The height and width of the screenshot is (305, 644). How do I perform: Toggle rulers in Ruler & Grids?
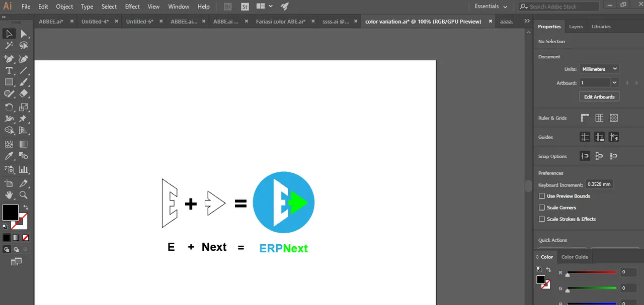[x=585, y=118]
